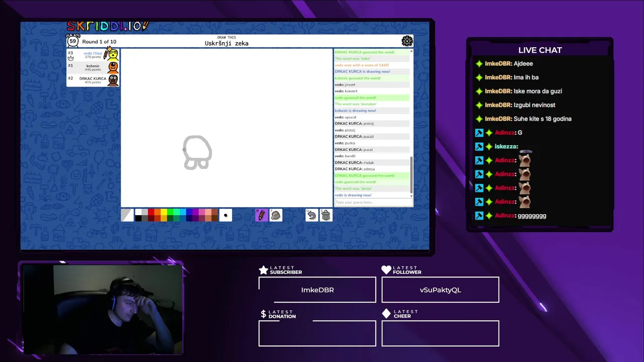Select the 'vedo (You)' player row
Image resolution: width=644 pixels, height=362 pixels.
point(93,54)
